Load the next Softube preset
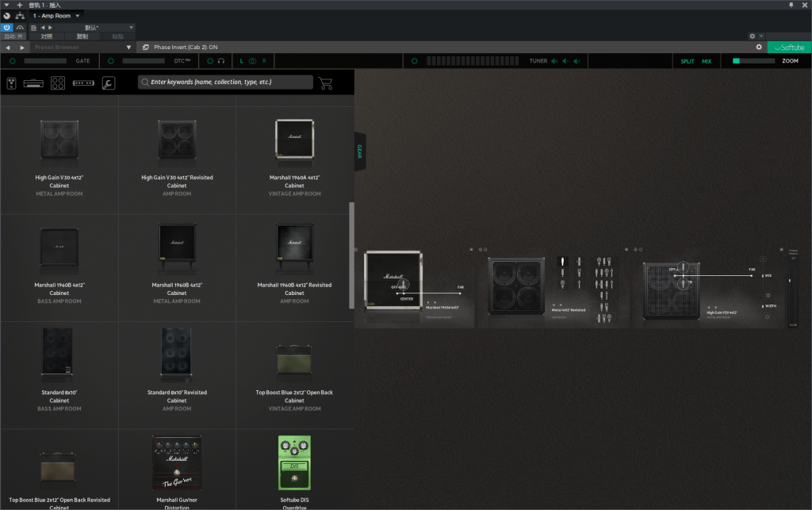 point(21,47)
